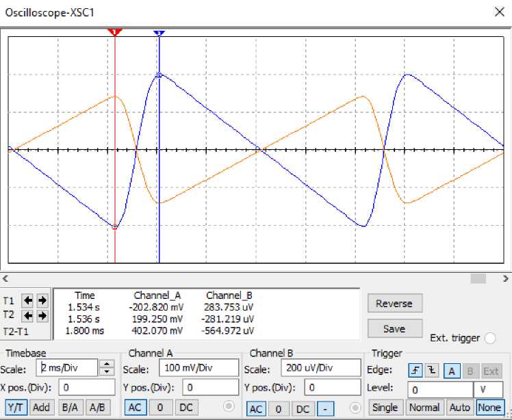512x420 pixels.
Task: Switch display mode to Add
Action: pyautogui.click(x=42, y=408)
